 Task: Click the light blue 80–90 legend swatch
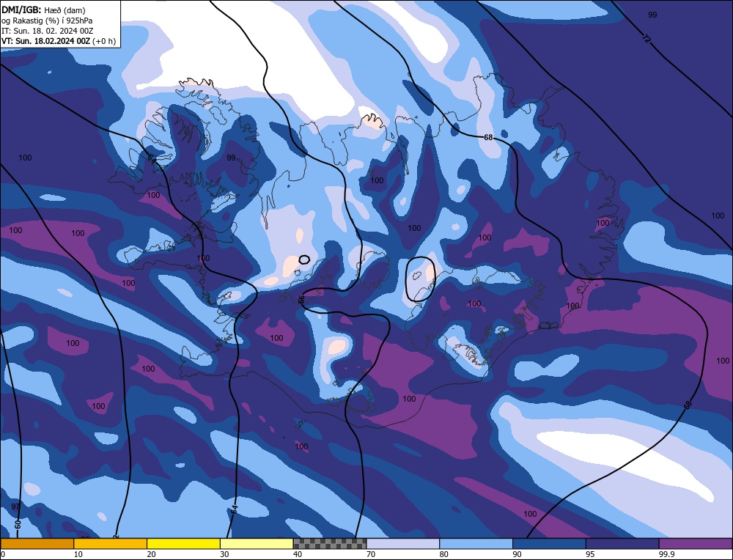click(x=476, y=543)
